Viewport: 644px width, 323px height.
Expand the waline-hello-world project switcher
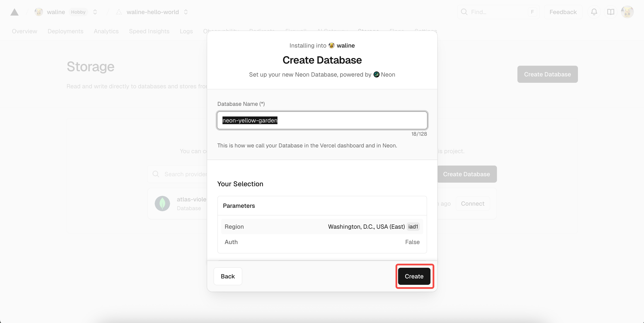point(186,12)
